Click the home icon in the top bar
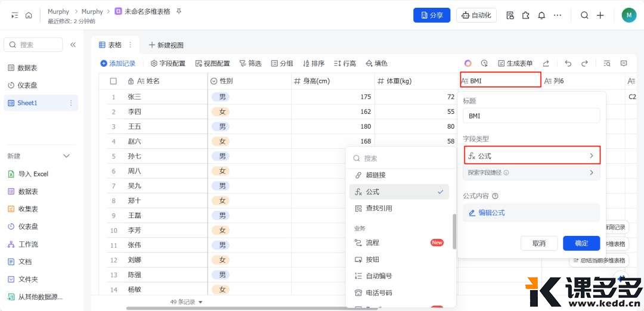 tap(29, 15)
